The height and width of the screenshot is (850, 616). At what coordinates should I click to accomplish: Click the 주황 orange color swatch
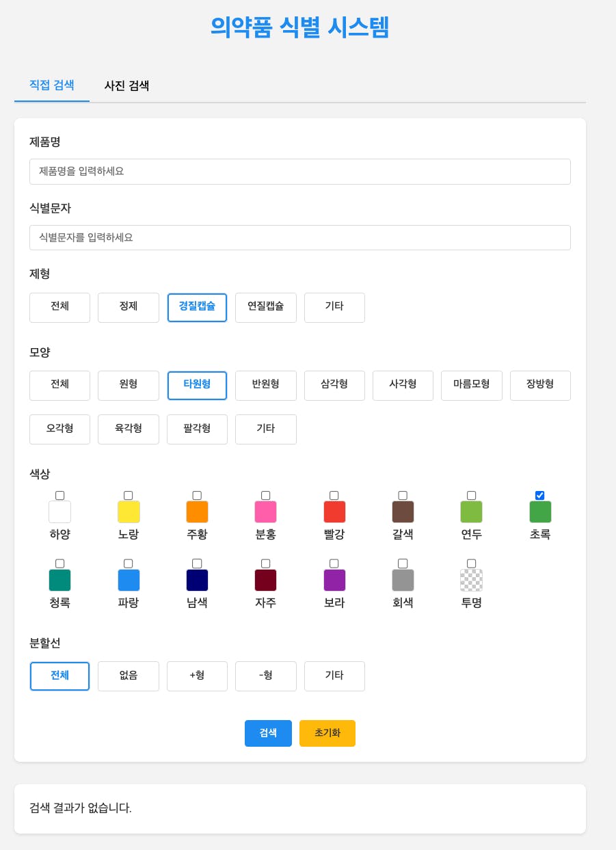pyautogui.click(x=197, y=512)
